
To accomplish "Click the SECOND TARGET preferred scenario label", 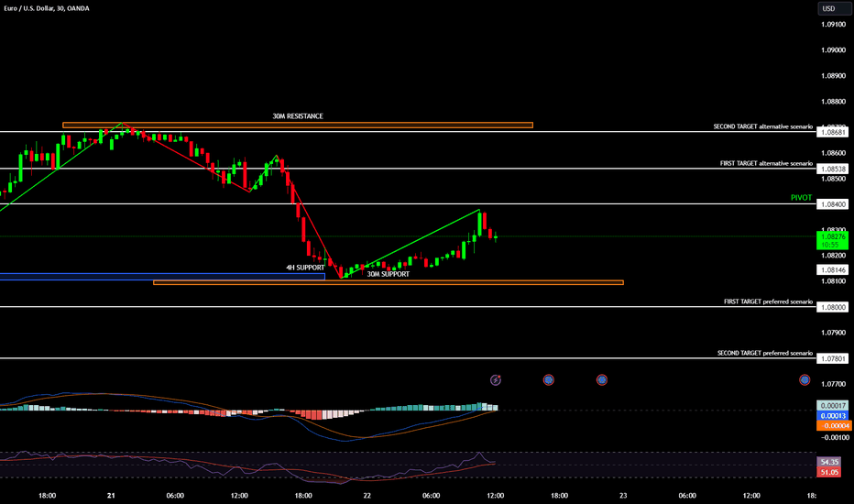I will click(x=765, y=353).
